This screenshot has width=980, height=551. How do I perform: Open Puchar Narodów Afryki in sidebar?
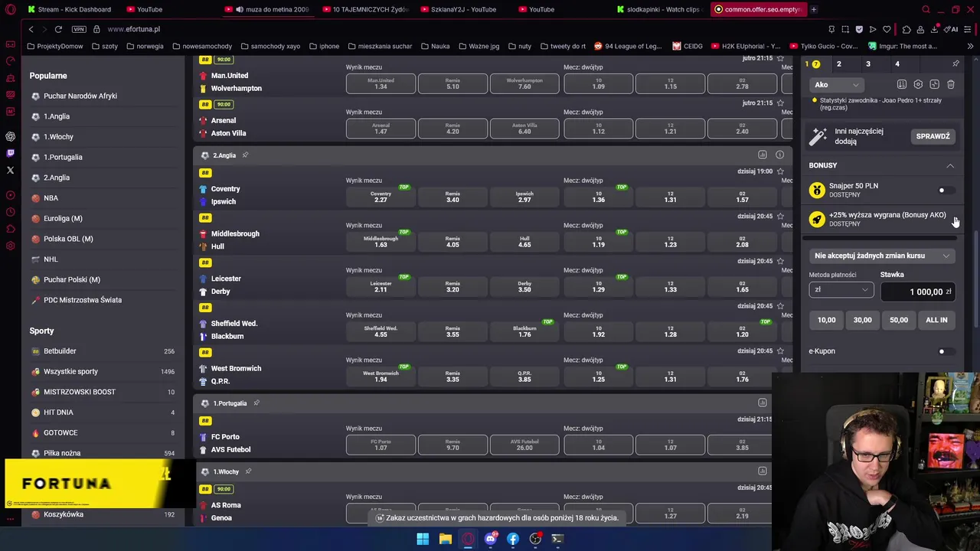tap(80, 96)
